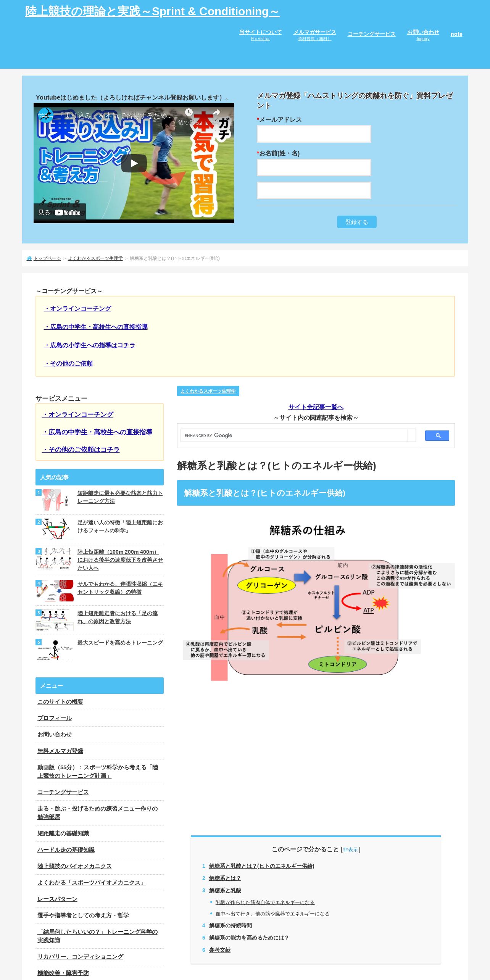This screenshot has width=490, height=980.
Task: Click the Watch Later clock icon on video
Action: [x=189, y=112]
